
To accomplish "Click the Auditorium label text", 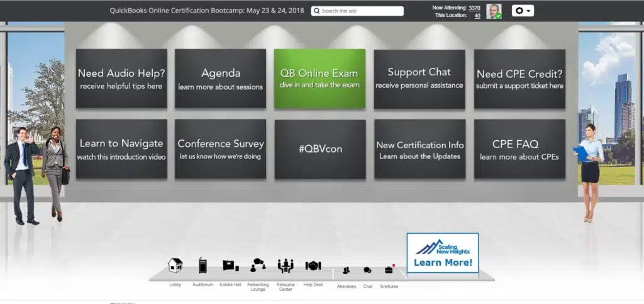I will (x=203, y=285).
